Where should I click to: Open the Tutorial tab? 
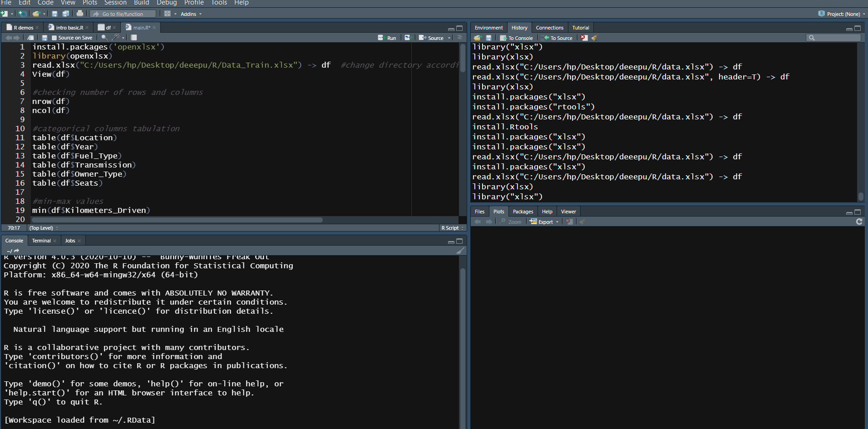tap(580, 28)
